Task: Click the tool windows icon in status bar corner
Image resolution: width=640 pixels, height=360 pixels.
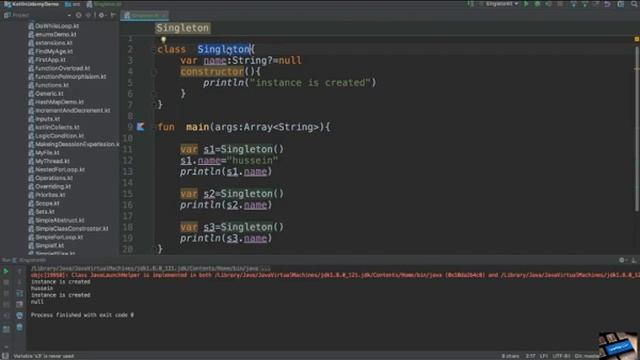Action: tap(5, 356)
